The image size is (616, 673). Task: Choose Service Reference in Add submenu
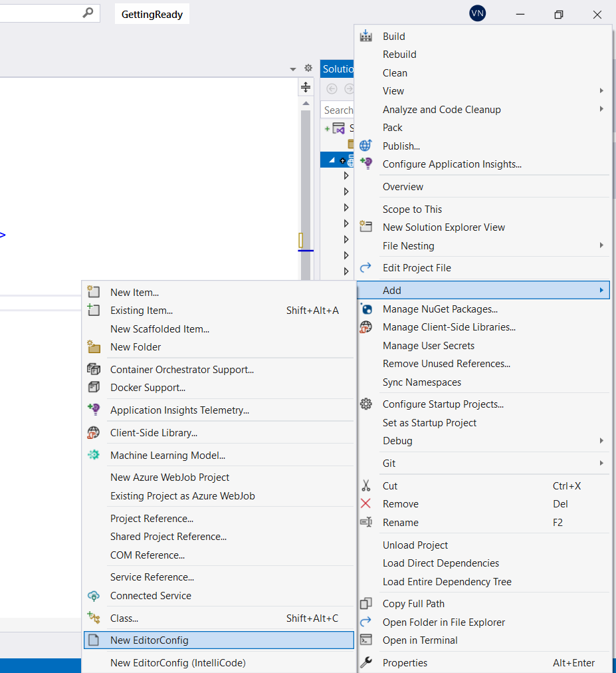(x=152, y=577)
